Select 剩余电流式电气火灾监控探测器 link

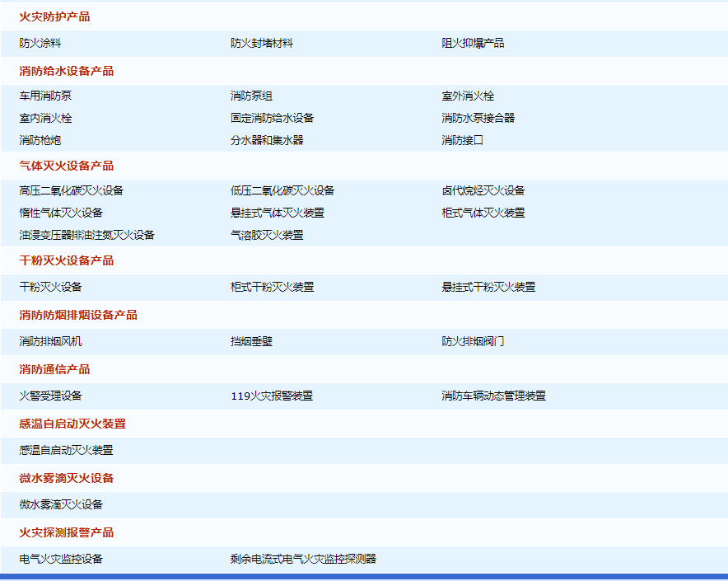click(x=303, y=559)
